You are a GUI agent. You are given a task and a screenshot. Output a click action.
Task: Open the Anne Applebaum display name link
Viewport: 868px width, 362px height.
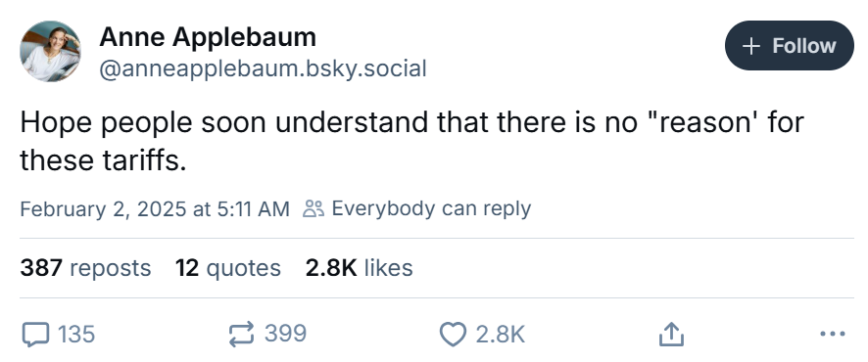(208, 37)
